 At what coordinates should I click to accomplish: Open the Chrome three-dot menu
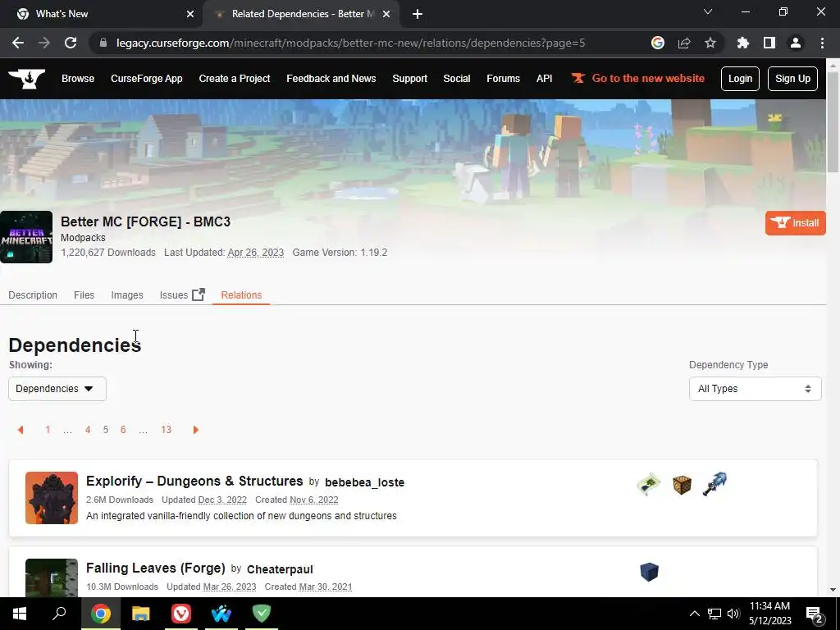(x=822, y=43)
